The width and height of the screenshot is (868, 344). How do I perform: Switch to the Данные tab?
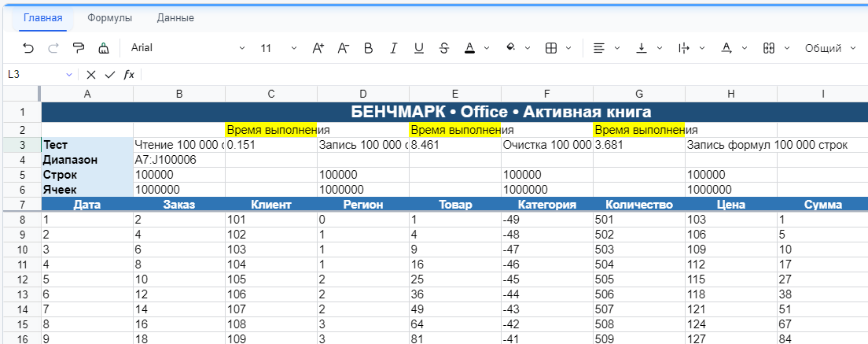tap(175, 18)
